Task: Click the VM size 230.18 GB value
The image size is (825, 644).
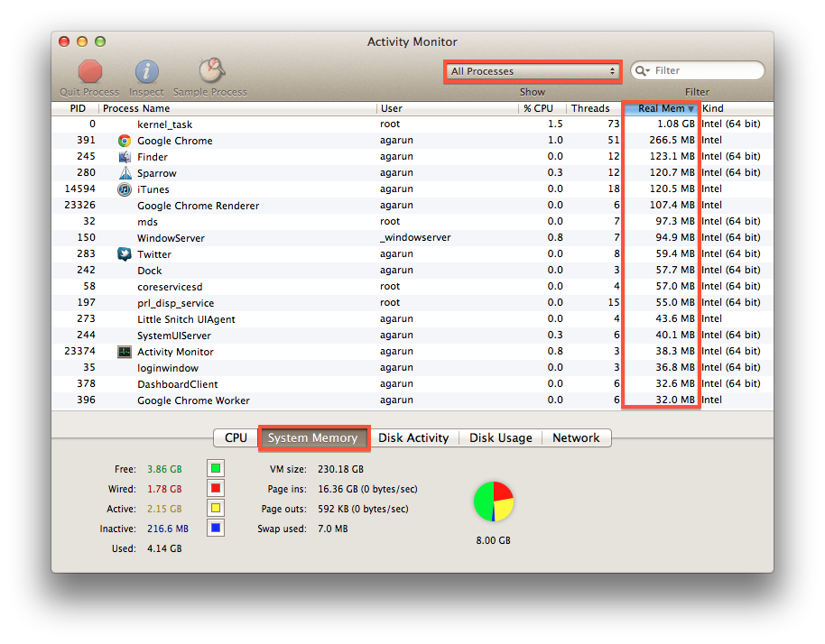Action: [340, 469]
